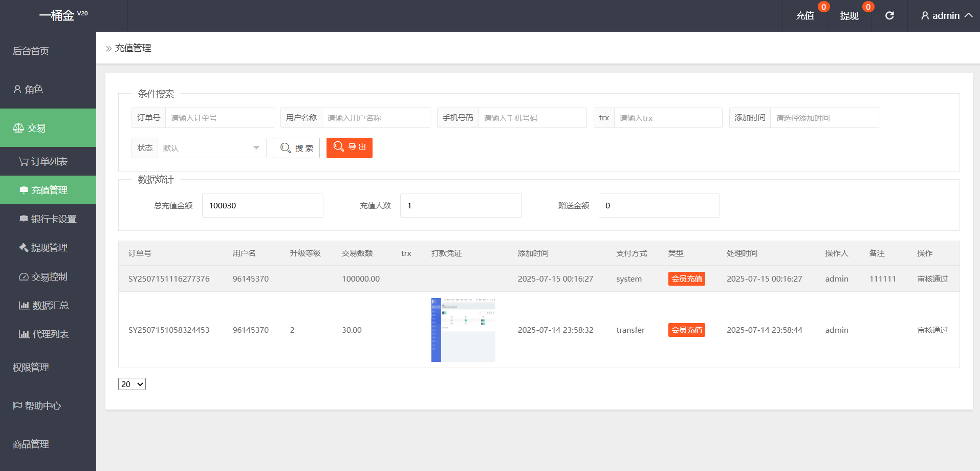Collapse the 交易 sidebar section
The width and height of the screenshot is (980, 471).
(48, 127)
